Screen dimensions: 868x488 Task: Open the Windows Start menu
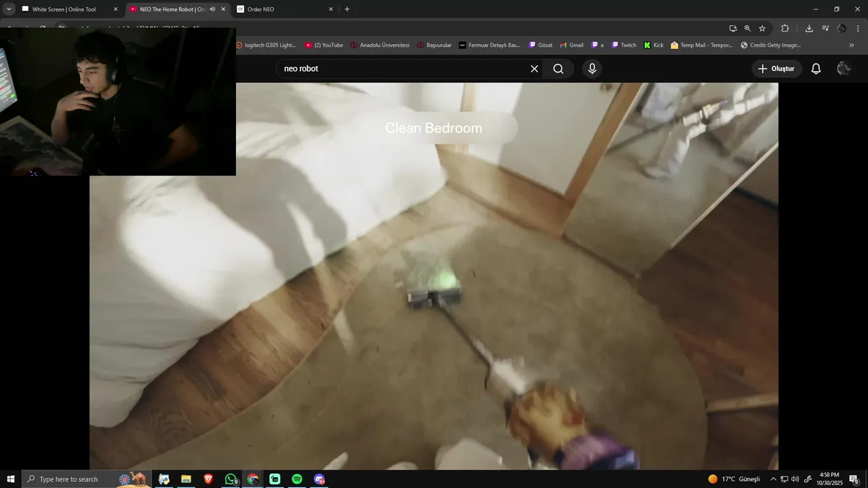click(x=11, y=479)
